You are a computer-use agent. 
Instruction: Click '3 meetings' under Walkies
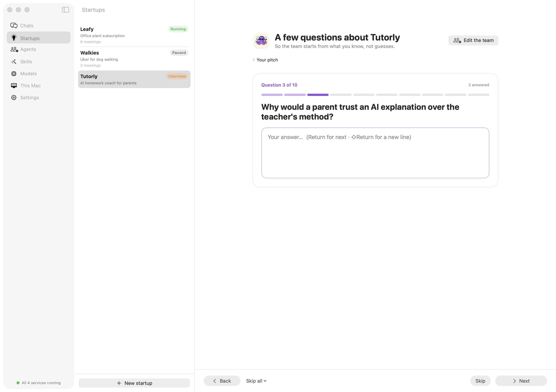91,65
